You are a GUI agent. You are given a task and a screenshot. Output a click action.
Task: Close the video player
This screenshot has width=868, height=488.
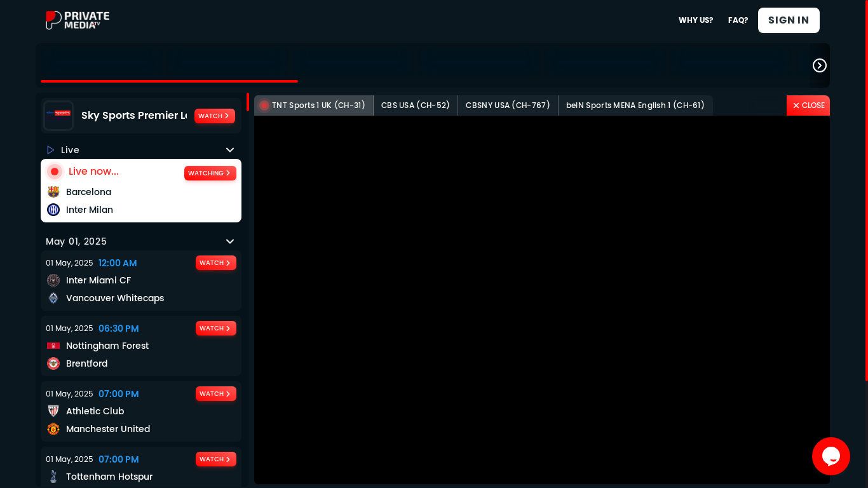pyautogui.click(x=808, y=105)
